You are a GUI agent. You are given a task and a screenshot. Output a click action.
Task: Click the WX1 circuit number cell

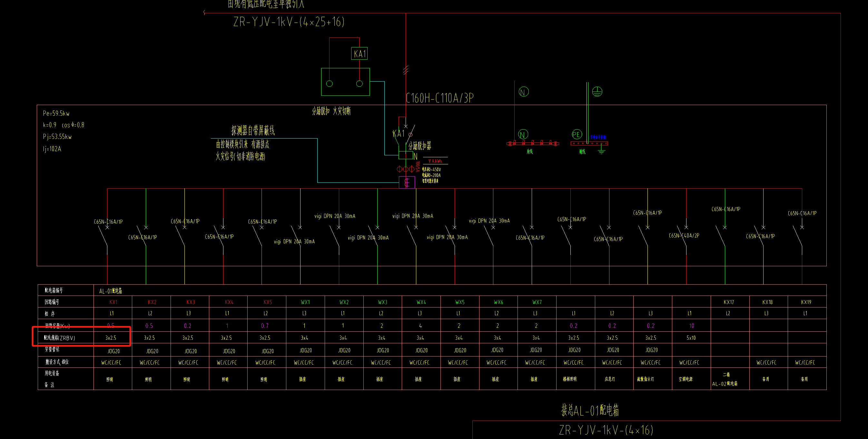[306, 302]
